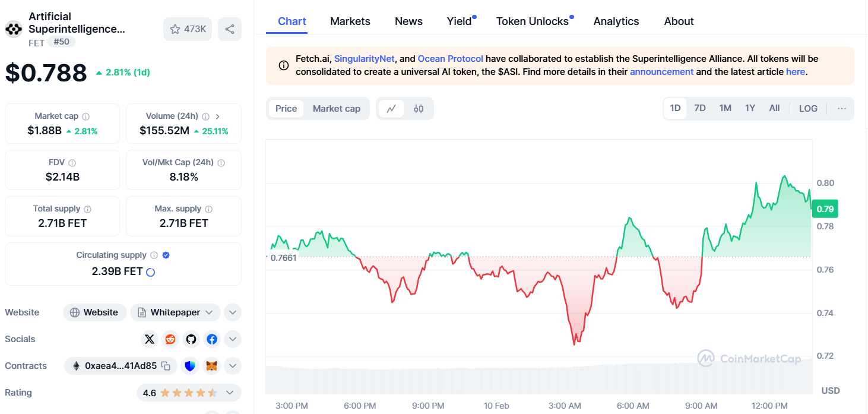This screenshot has height=414, width=868.
Task: Open the X (Twitter) social link
Action: pos(150,339)
